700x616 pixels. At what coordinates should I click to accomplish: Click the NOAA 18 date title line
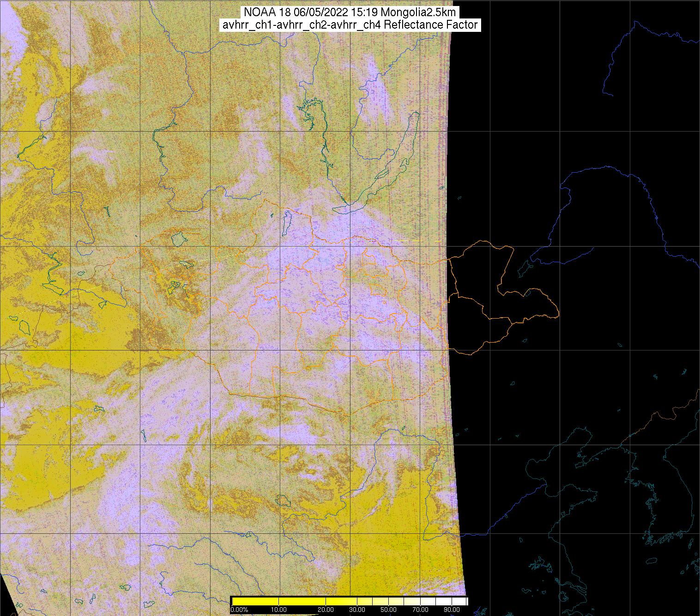(x=350, y=12)
